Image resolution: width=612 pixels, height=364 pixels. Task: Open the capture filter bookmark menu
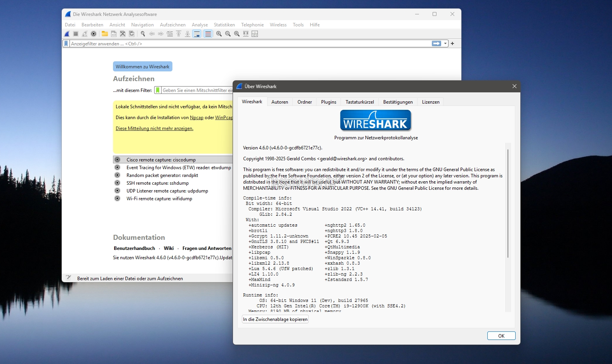pyautogui.click(x=158, y=90)
